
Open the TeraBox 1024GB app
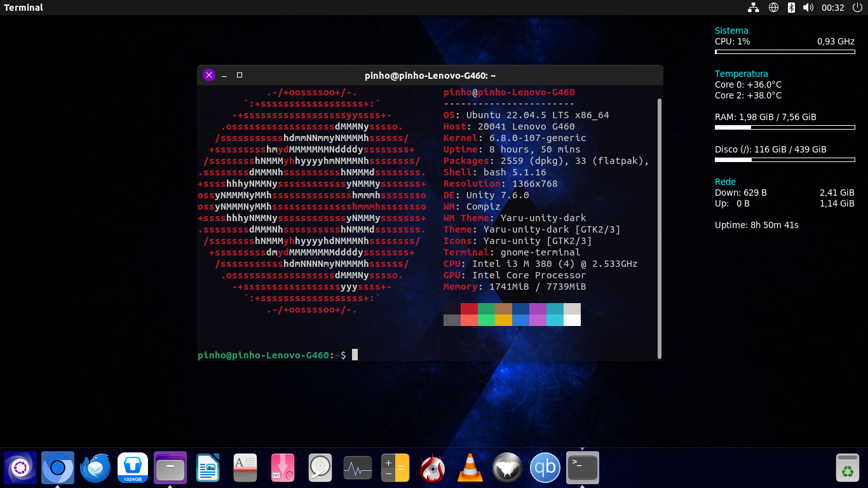tap(133, 468)
